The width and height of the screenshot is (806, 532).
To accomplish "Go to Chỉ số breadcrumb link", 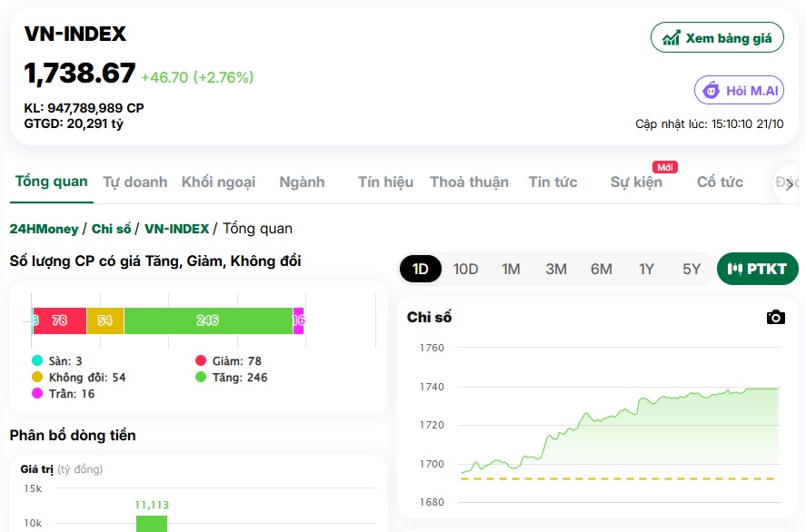I will (x=111, y=229).
